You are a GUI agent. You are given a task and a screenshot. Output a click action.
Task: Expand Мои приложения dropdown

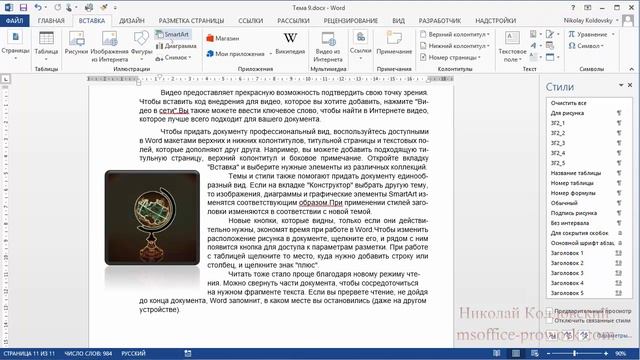270,54
